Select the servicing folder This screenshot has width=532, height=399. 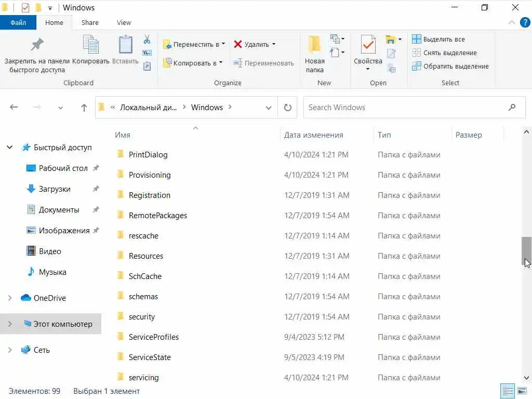coord(143,378)
